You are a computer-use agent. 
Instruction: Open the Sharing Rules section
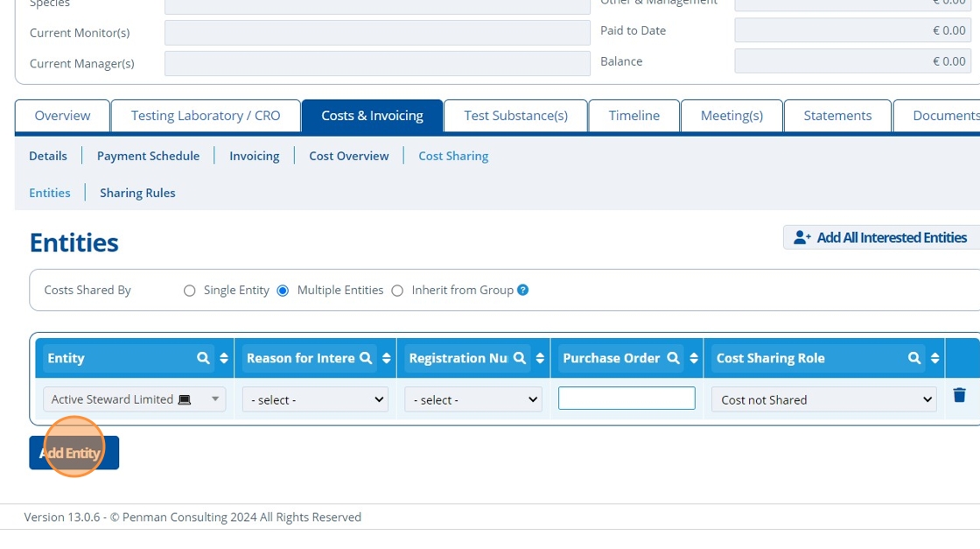(137, 193)
